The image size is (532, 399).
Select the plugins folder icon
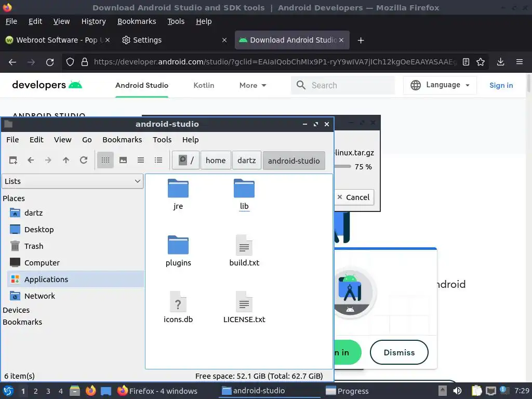pos(178,245)
